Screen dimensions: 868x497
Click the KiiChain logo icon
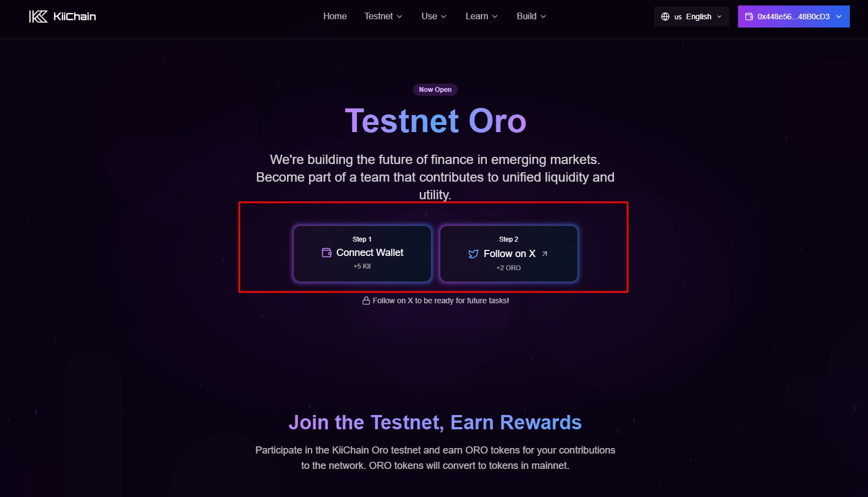tap(38, 17)
